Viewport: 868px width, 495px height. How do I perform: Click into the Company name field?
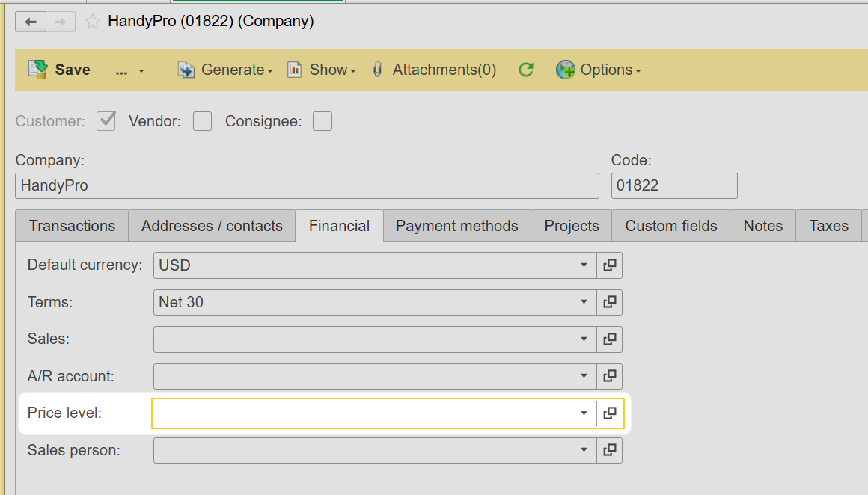coord(307,185)
